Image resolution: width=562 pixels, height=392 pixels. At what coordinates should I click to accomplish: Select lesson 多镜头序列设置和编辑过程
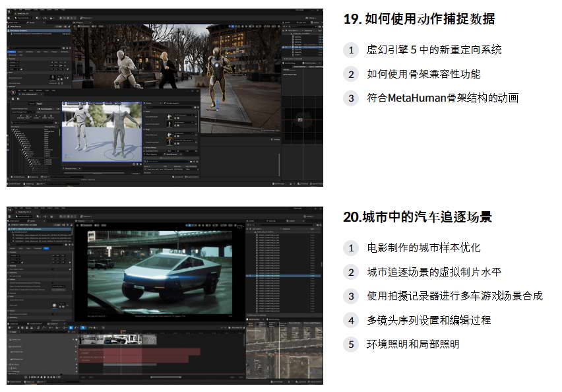429,320
